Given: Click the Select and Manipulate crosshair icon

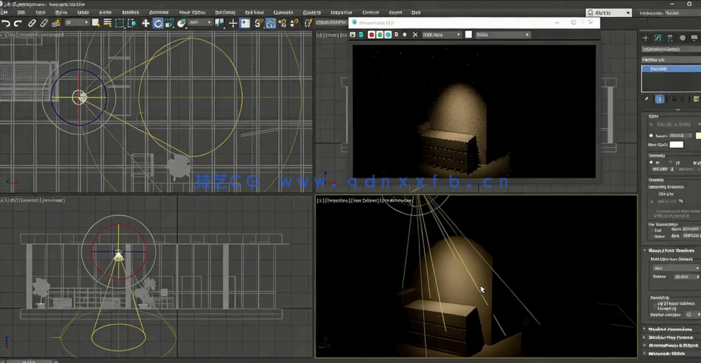Looking at the screenshot, I should click(x=232, y=23).
